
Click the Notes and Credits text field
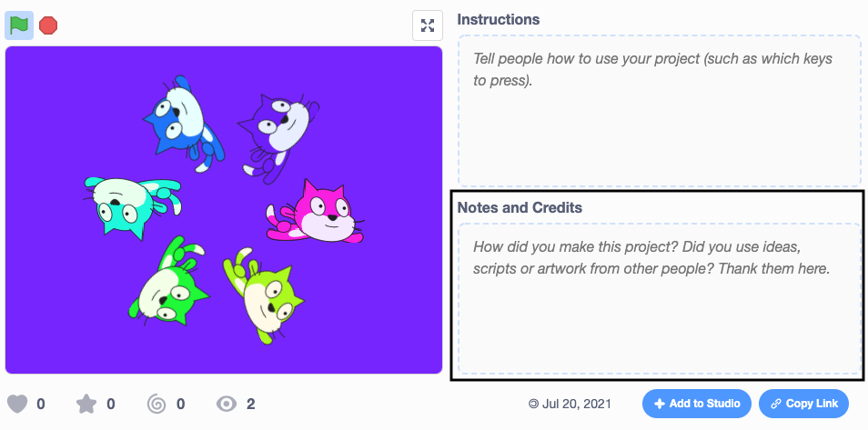point(659,298)
